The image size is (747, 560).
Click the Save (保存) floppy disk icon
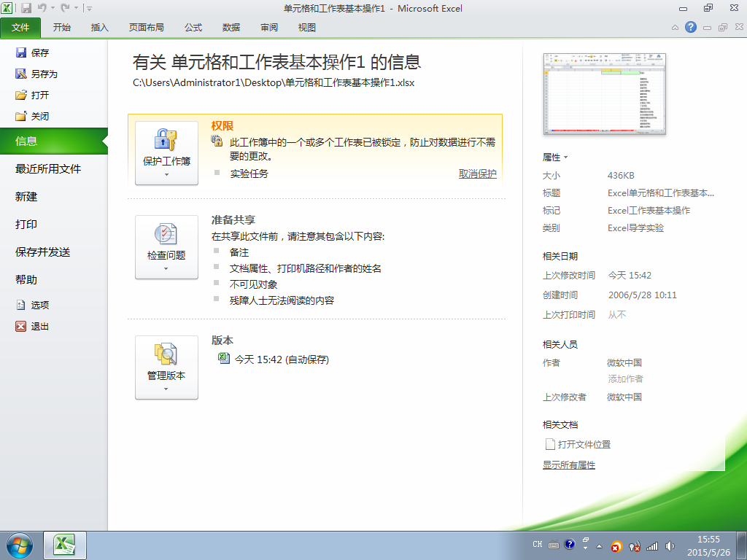[21, 52]
